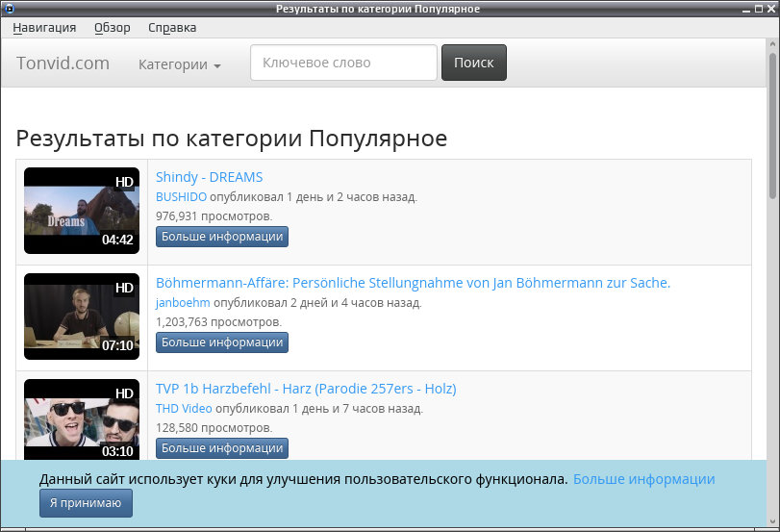Open the Shindy - DREAMS title link
Screen dimensions: 780x532
[x=209, y=177]
